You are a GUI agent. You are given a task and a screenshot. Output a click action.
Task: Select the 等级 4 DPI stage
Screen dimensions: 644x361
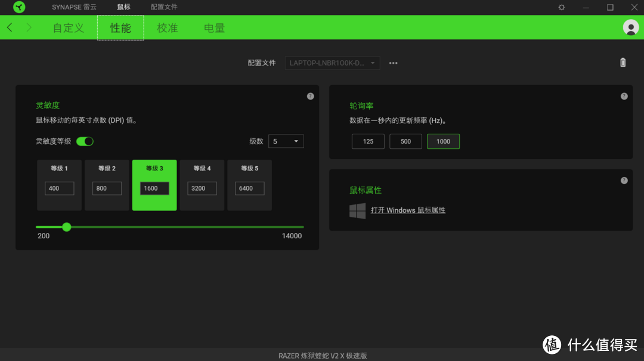click(x=202, y=185)
